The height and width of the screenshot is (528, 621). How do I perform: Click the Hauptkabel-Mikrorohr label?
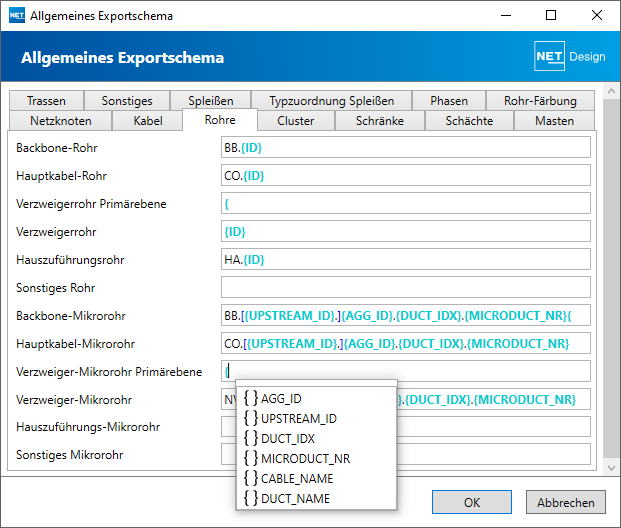[75, 344]
